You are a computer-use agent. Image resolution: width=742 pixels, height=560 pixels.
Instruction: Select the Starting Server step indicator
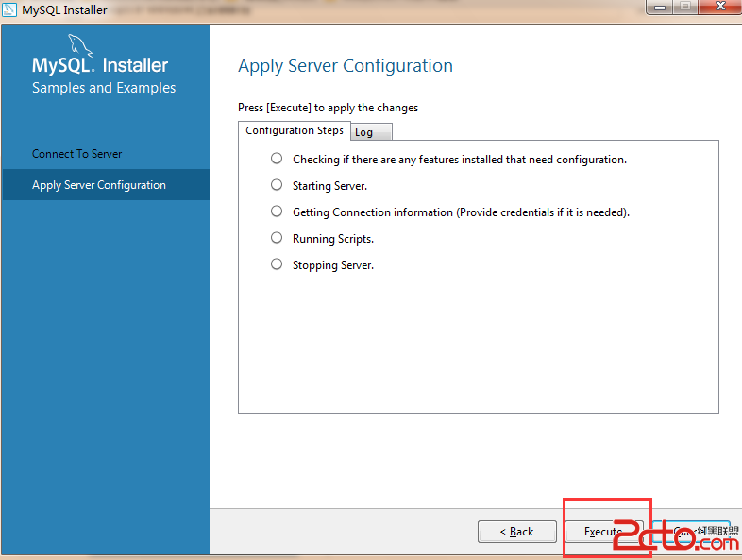coord(277,185)
